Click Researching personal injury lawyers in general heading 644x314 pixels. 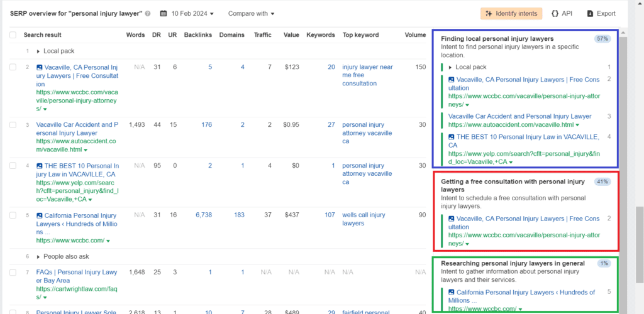pos(513,263)
